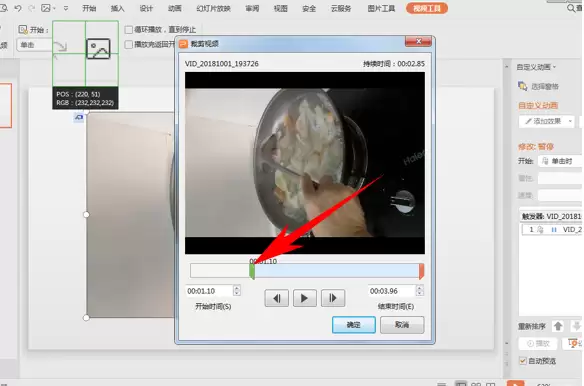Close the 裁剪视频 dialog

[x=418, y=41]
